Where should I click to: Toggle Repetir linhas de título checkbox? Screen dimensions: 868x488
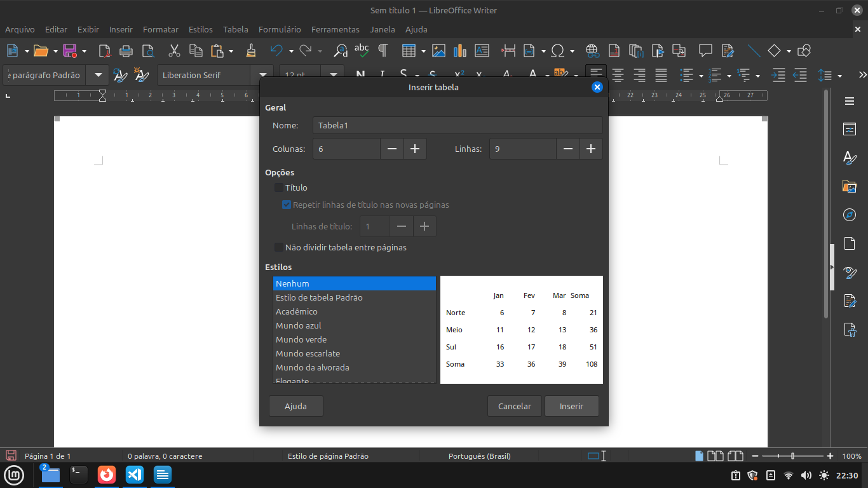287,205
